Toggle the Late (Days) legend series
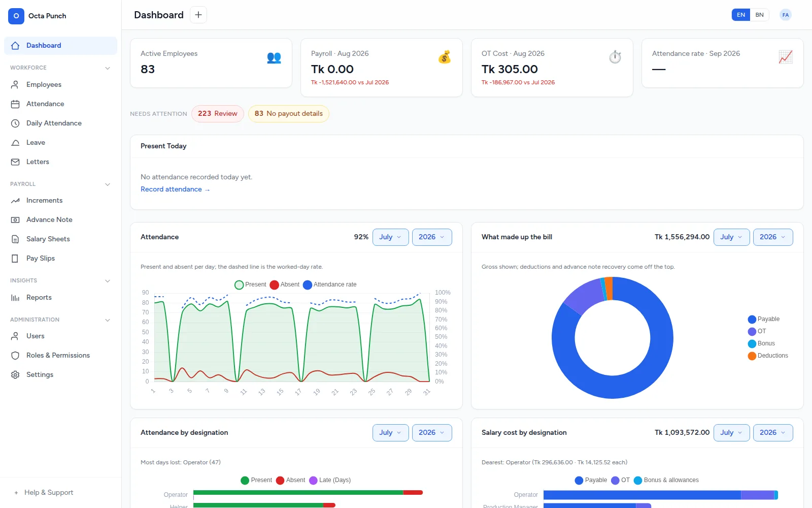This screenshot has height=508, width=812. click(330, 480)
